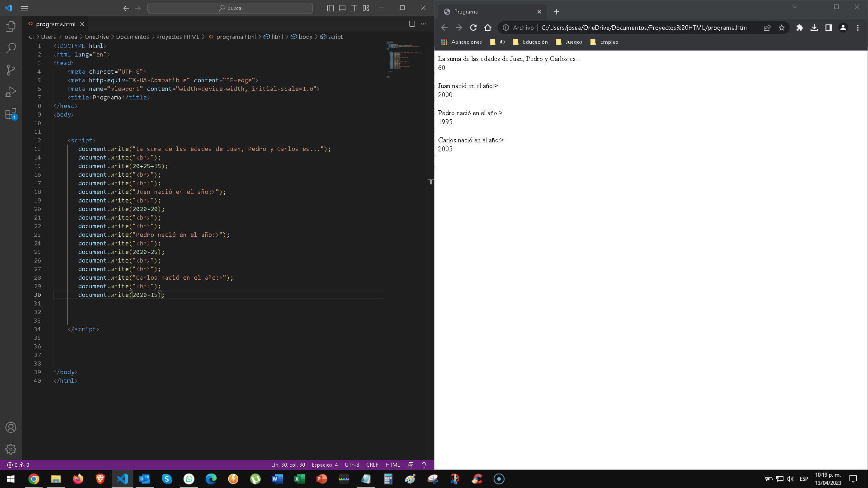Screen dimensions: 868x488
Task: Open the Empleo bookmarks folder
Action: coord(604,42)
